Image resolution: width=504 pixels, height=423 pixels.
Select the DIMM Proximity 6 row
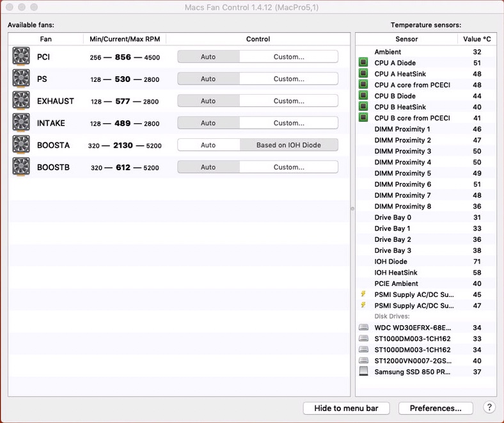click(426, 184)
